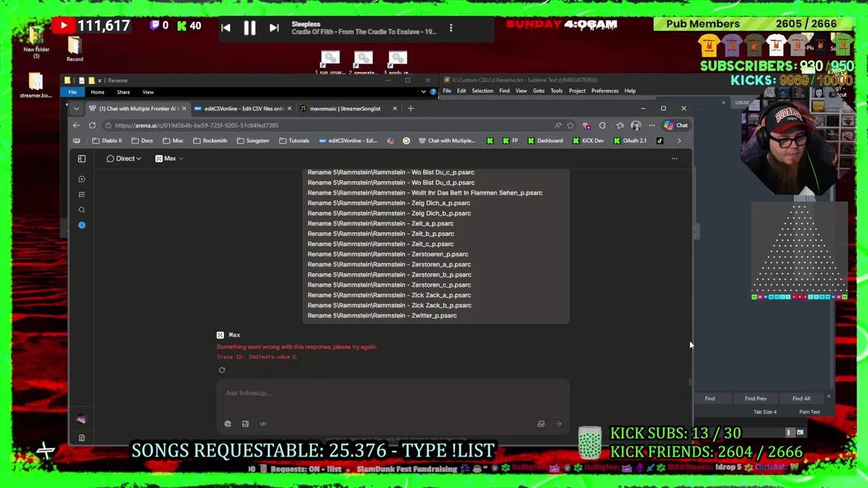Open Tools menu in Sublime Text

(557, 91)
